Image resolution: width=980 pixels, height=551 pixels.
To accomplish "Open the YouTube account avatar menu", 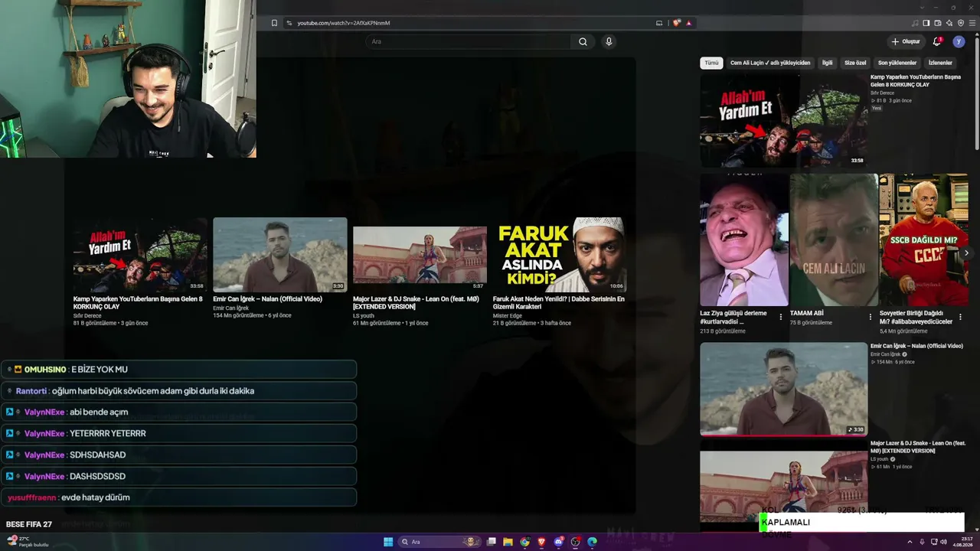I will 959,41.
